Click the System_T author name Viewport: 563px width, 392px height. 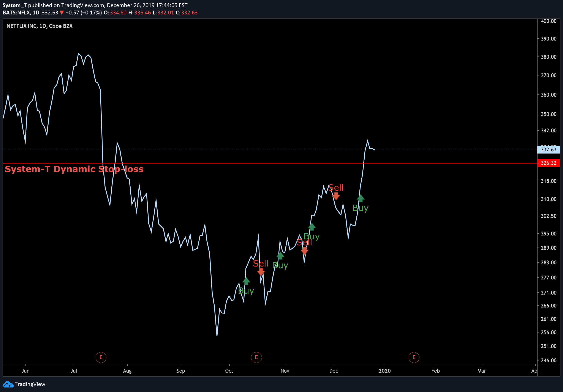(14, 5)
